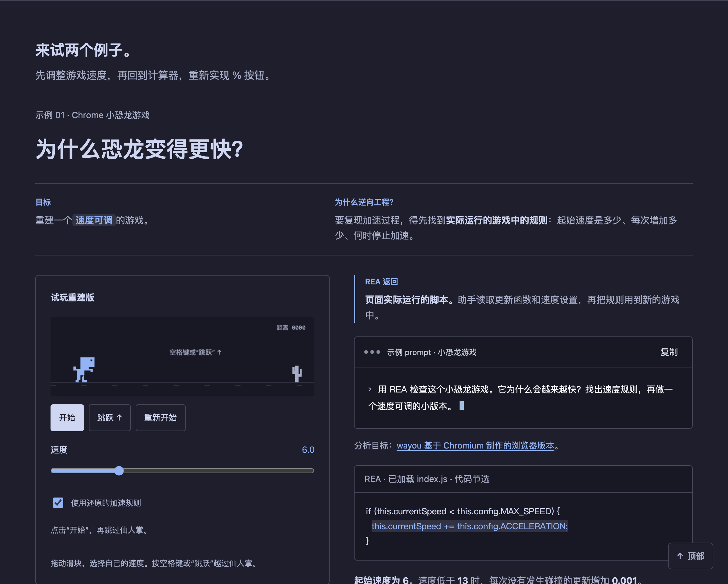Click the 目标 subheading
728x584 pixels.
tap(43, 202)
